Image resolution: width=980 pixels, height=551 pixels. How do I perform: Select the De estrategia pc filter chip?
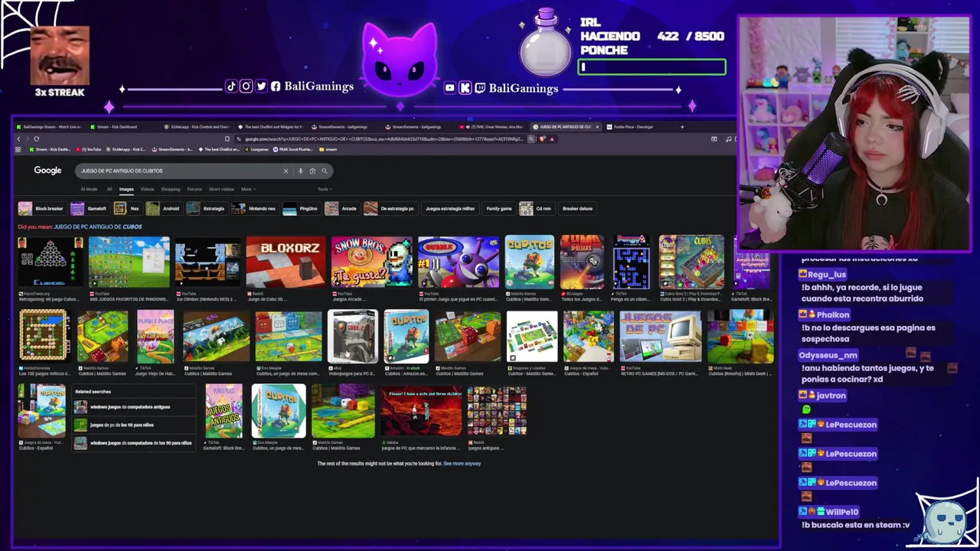390,208
